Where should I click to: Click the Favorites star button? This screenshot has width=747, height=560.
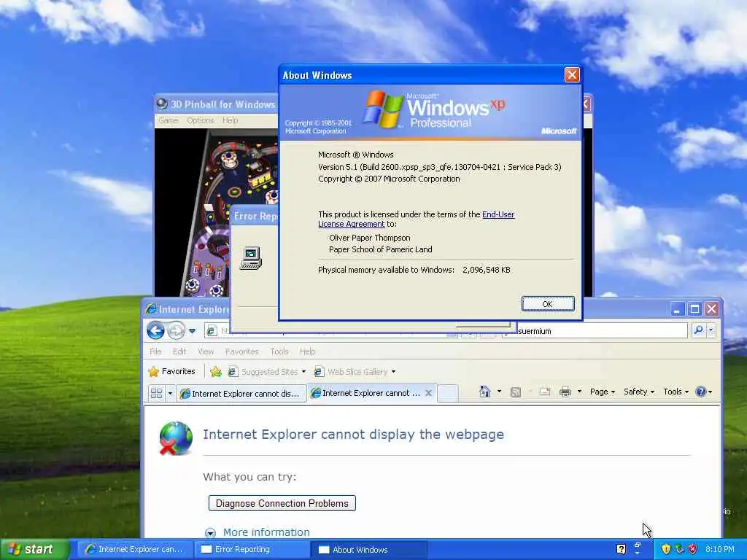click(x=172, y=371)
